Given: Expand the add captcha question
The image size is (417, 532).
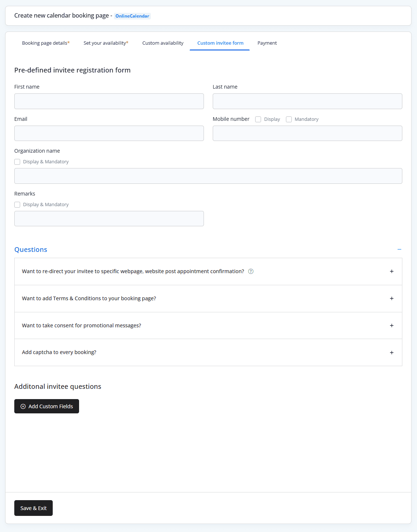Looking at the screenshot, I should (x=391, y=353).
